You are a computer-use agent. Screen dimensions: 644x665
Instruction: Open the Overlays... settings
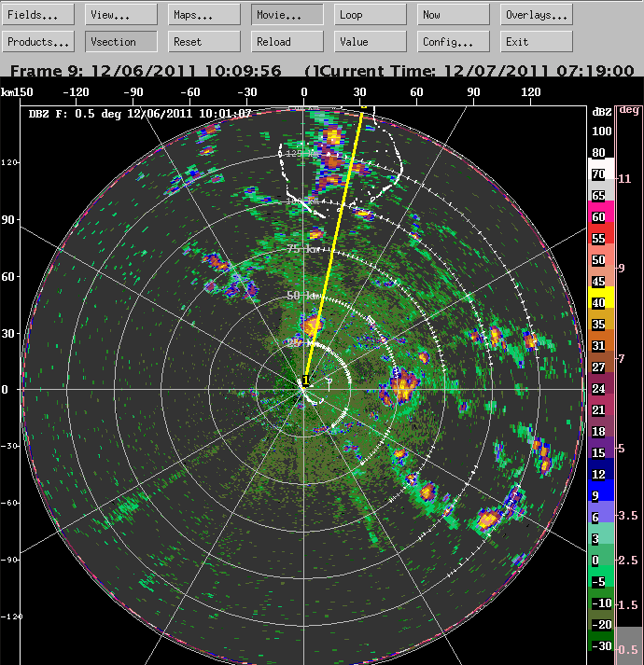[536, 15]
